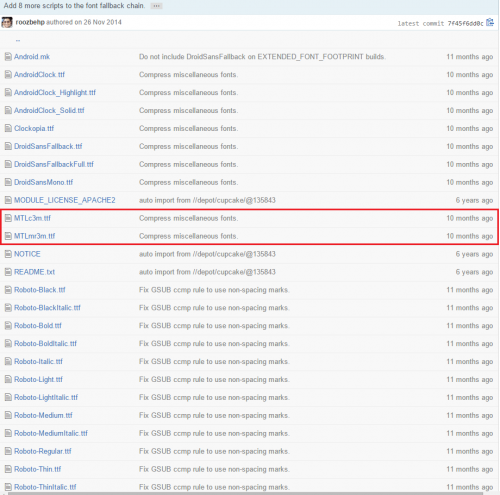Click the file icon beside NOTICE
500x495 pixels.
coord(8,254)
